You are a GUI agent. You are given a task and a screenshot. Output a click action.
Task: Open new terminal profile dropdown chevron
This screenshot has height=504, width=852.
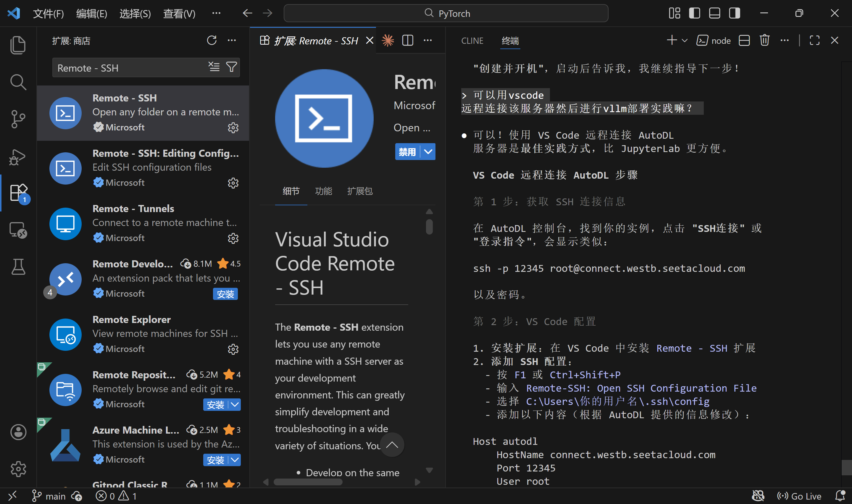(x=685, y=41)
